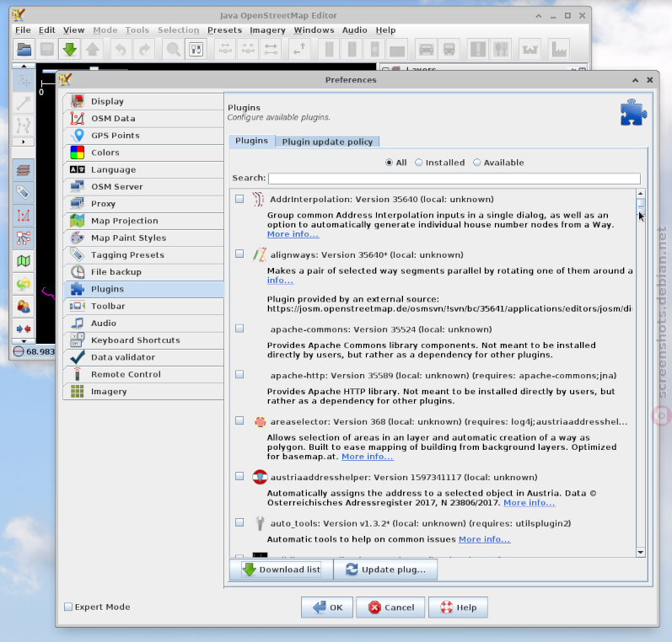Open the Edit menu
The width and height of the screenshot is (672, 642).
click(46, 30)
